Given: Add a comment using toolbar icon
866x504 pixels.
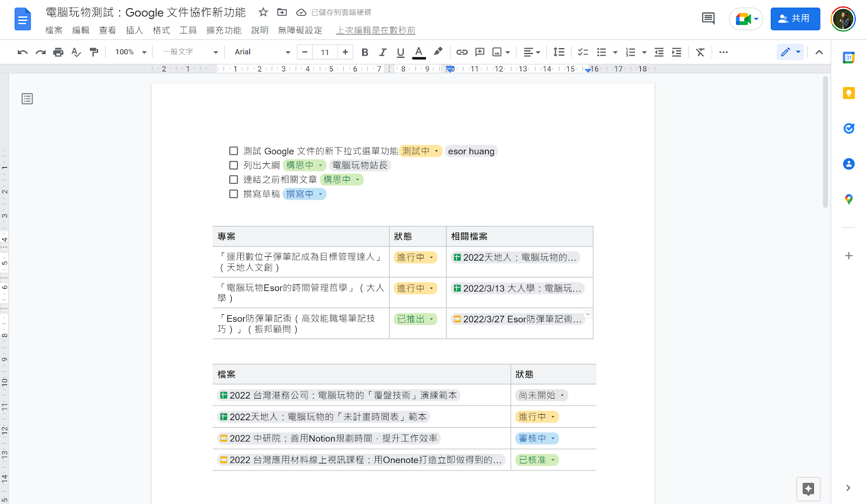Looking at the screenshot, I should tap(480, 52).
